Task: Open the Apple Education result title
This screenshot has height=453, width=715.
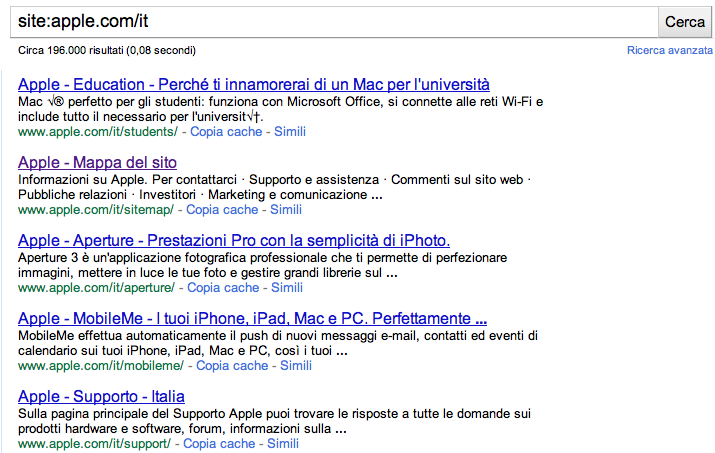Action: [x=253, y=84]
